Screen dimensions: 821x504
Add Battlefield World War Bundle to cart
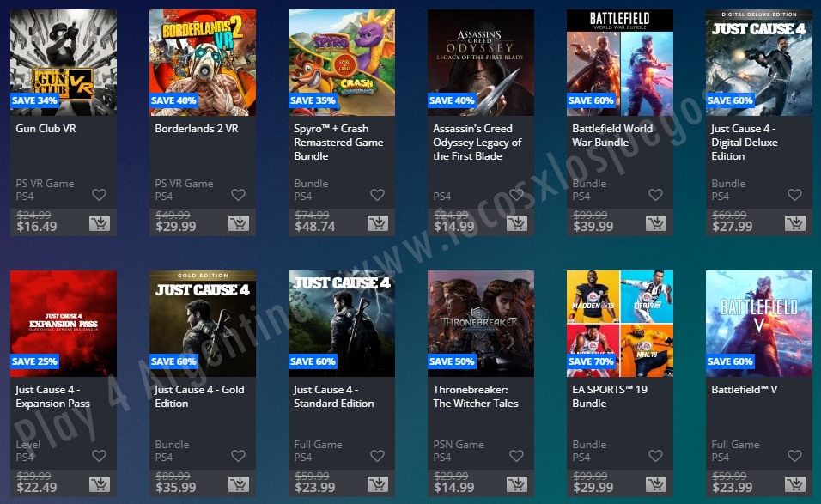pos(655,223)
